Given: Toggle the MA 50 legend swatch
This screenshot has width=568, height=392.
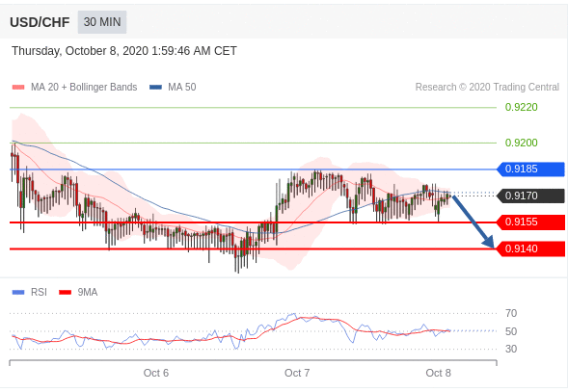Looking at the screenshot, I should [155, 88].
